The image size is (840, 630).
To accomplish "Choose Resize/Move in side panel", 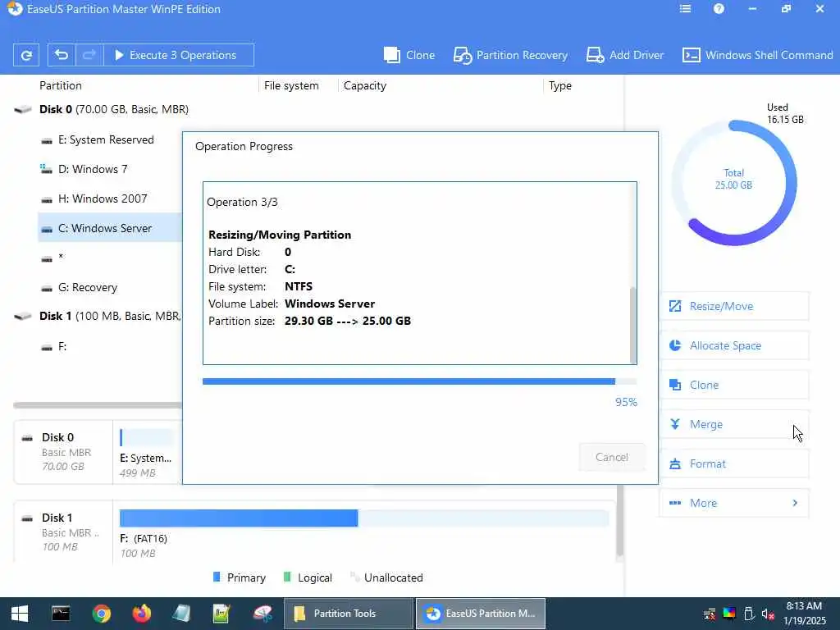I will pos(734,307).
